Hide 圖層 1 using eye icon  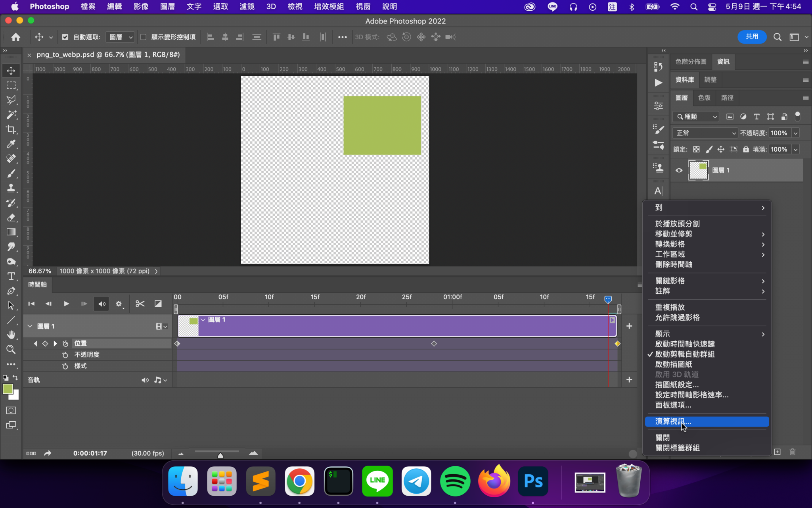pyautogui.click(x=679, y=170)
